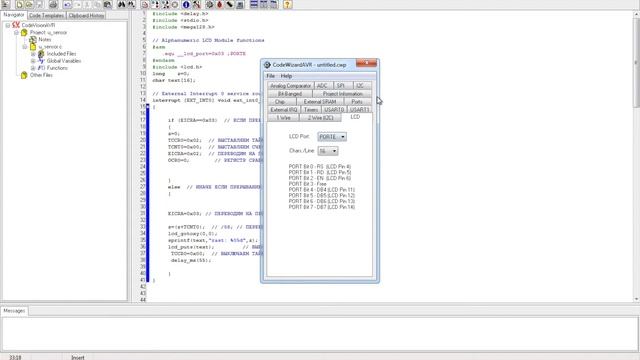640x360 pixels.
Task: Collapse the CodeVisionAVR root node
Action: tap(8, 25)
